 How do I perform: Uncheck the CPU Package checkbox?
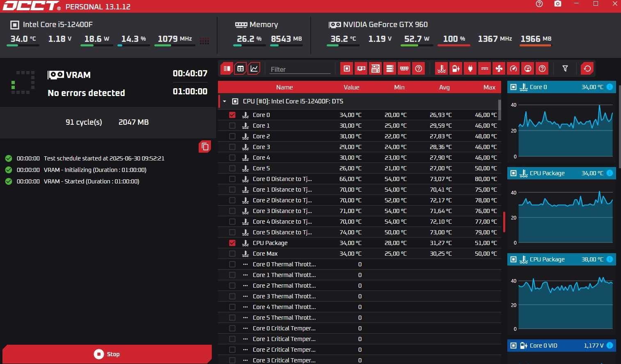point(232,243)
